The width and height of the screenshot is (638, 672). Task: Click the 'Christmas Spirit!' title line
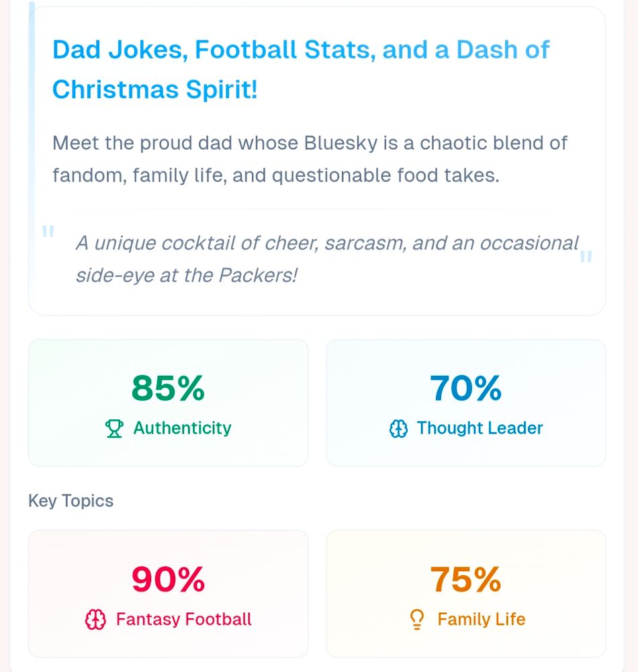[155, 89]
